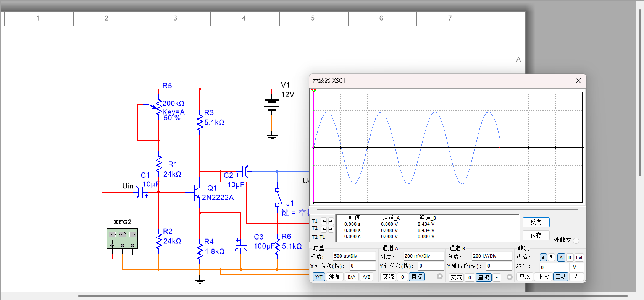The image size is (644, 300).
Task: Toggle the J1 switch in the circuit
Action: pos(278,197)
